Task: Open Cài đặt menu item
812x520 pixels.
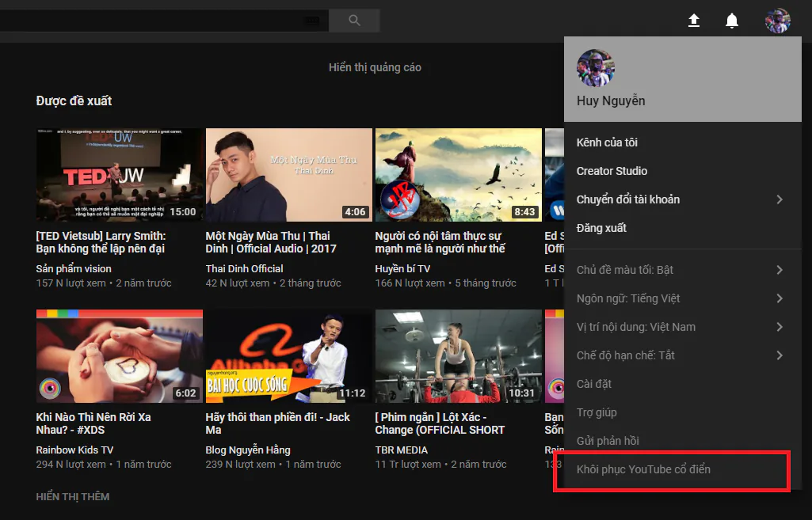Action: (683, 384)
